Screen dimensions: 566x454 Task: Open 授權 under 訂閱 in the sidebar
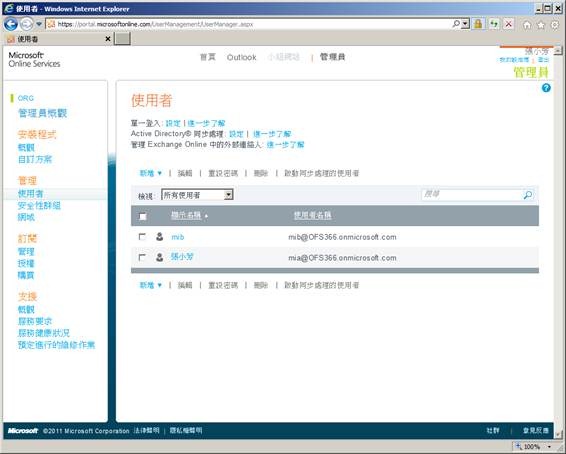point(26,263)
